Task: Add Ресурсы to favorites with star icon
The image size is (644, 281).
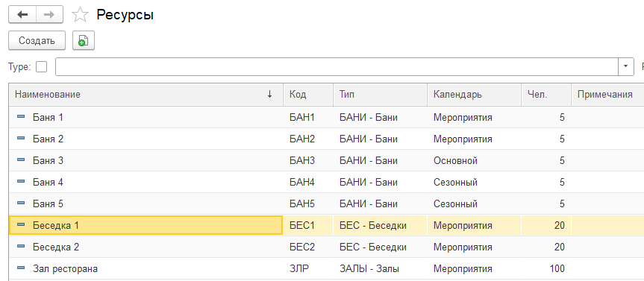Action: point(80,15)
